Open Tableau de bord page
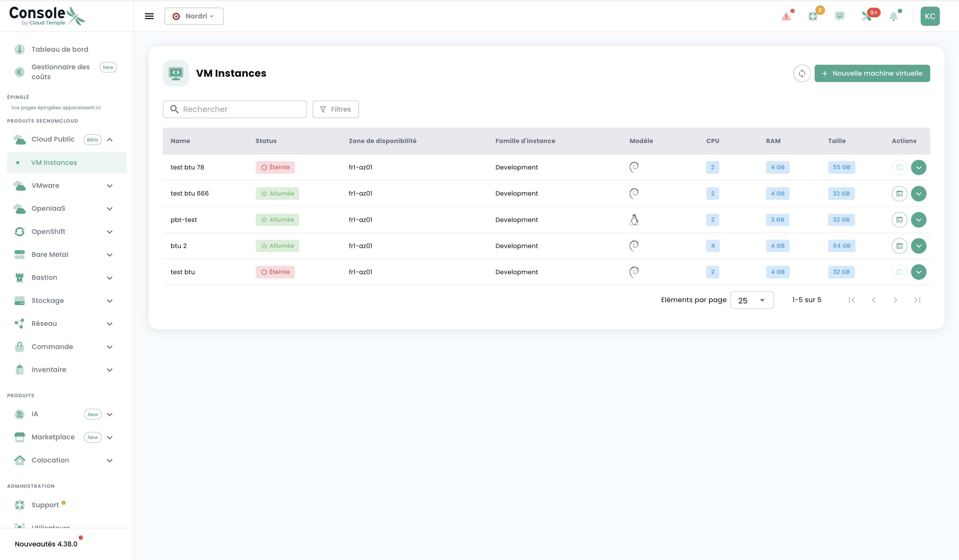This screenshot has height=560, width=959. tap(60, 49)
